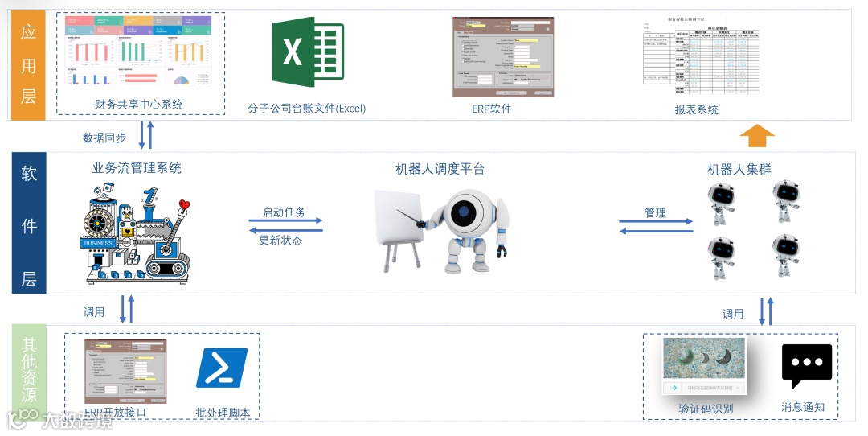The height and width of the screenshot is (436, 868).
Task: Click the 启动任务 arrow label
Action: pyautogui.click(x=284, y=212)
